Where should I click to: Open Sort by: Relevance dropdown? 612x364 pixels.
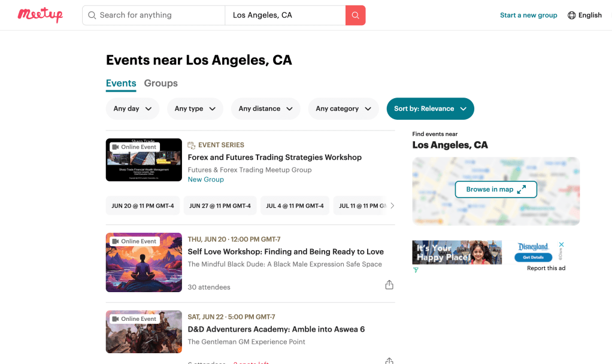pos(430,108)
